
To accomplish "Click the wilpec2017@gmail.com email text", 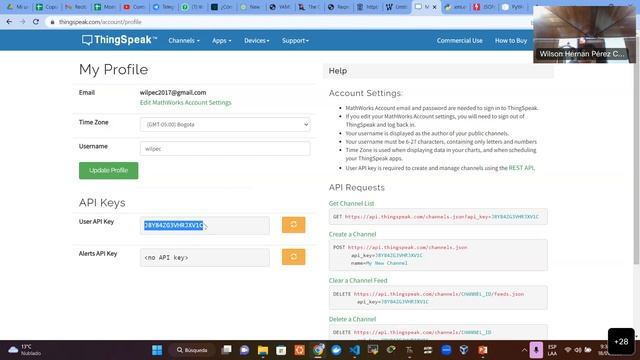I will coord(173,93).
